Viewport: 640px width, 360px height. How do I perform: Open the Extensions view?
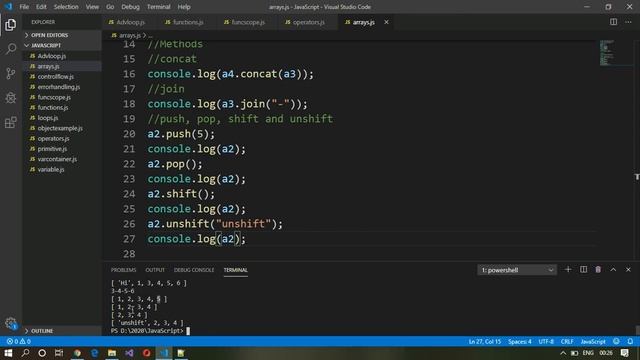coord(11,122)
